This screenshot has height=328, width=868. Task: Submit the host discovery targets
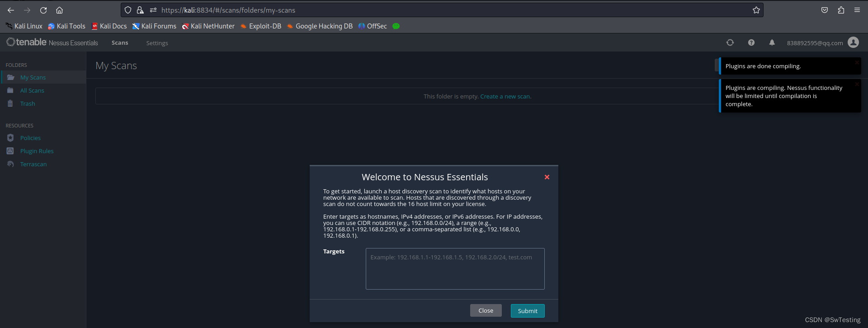pos(528,311)
